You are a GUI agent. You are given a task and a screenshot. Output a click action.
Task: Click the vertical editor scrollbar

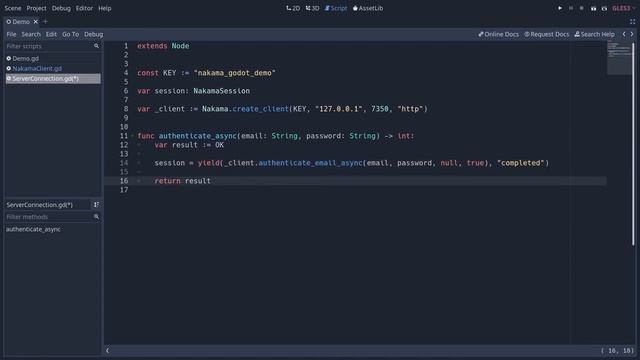633,143
